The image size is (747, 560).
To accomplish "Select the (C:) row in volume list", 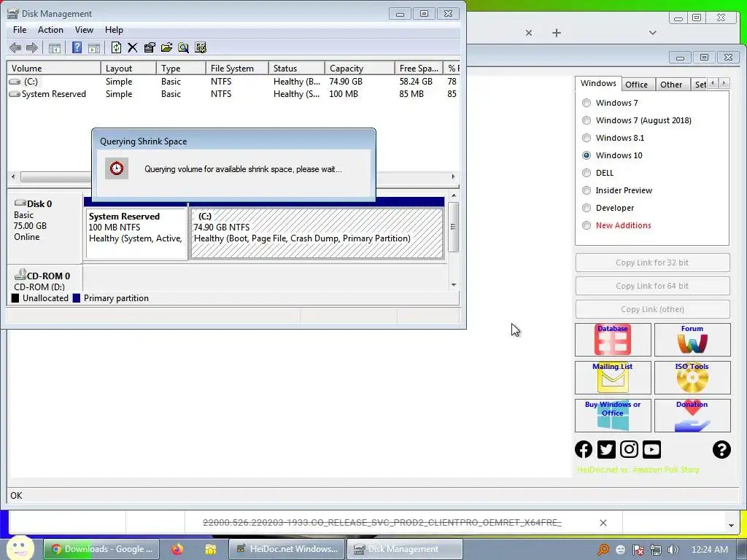I will pyautogui.click(x=233, y=82).
